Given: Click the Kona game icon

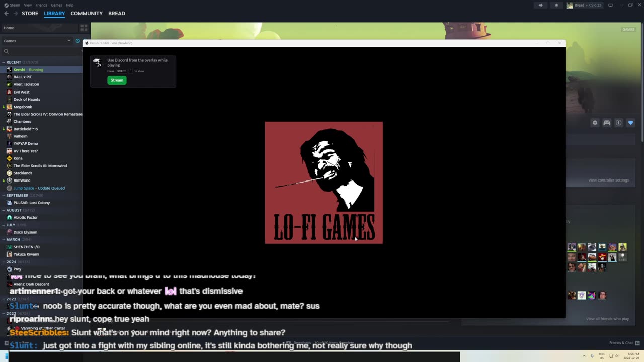Looking at the screenshot, I should point(9,158).
